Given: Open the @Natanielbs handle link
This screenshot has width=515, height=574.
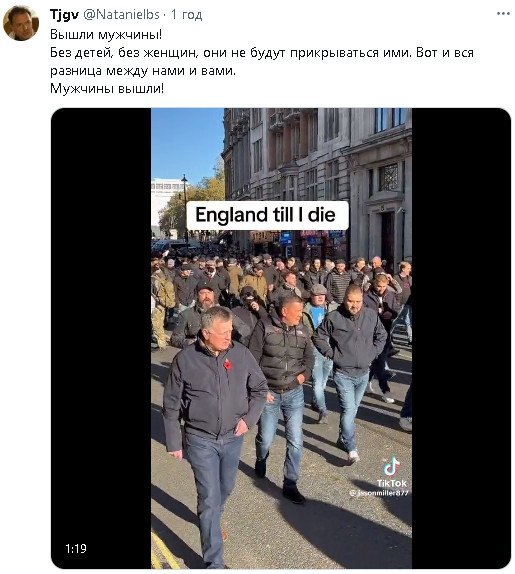Looking at the screenshot, I should pos(122,15).
